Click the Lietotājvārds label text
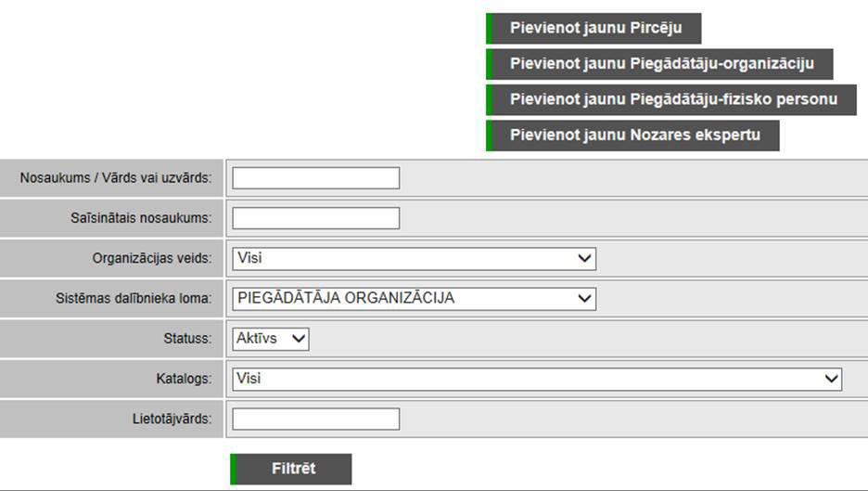The image size is (868, 491). (x=172, y=420)
